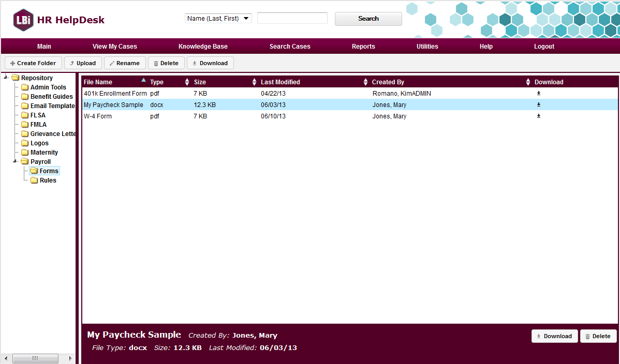The height and width of the screenshot is (364, 620).
Task: Open View My Cases menu
Action: click(x=115, y=46)
